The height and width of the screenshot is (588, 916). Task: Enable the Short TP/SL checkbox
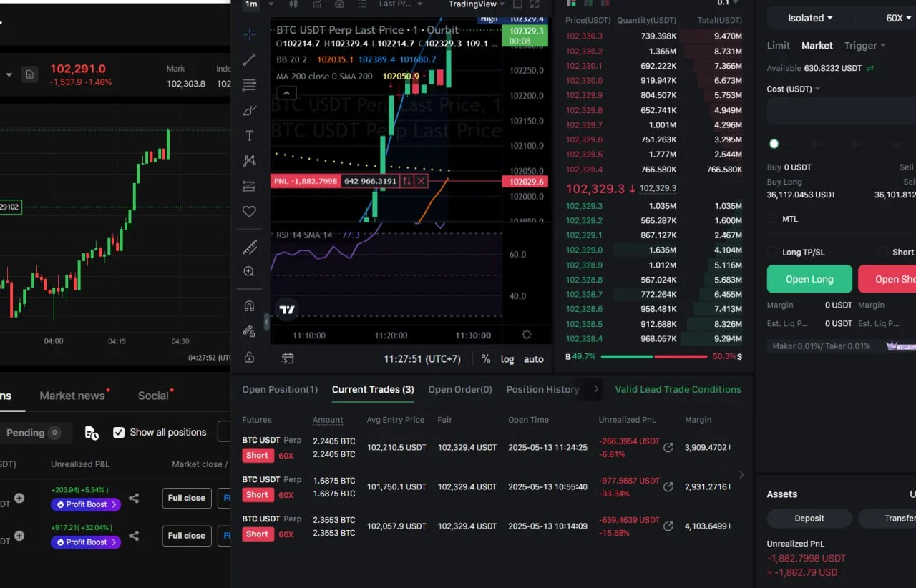tap(882, 252)
